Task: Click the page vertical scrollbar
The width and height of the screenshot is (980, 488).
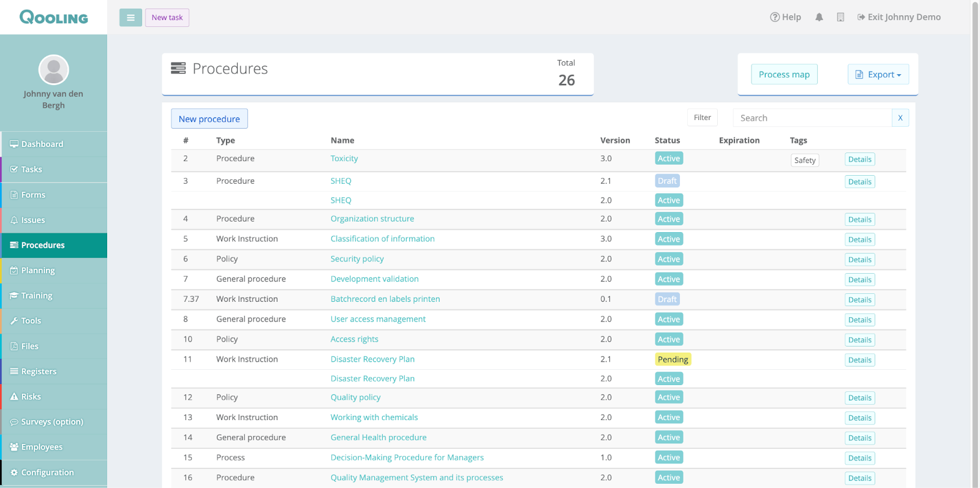Action: pyautogui.click(x=975, y=244)
